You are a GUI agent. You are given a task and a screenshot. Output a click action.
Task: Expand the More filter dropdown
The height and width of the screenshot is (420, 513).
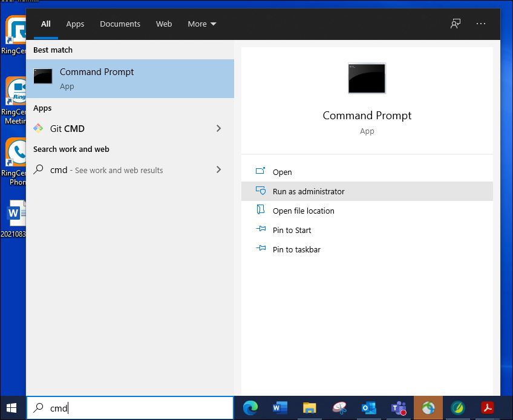pyautogui.click(x=202, y=24)
